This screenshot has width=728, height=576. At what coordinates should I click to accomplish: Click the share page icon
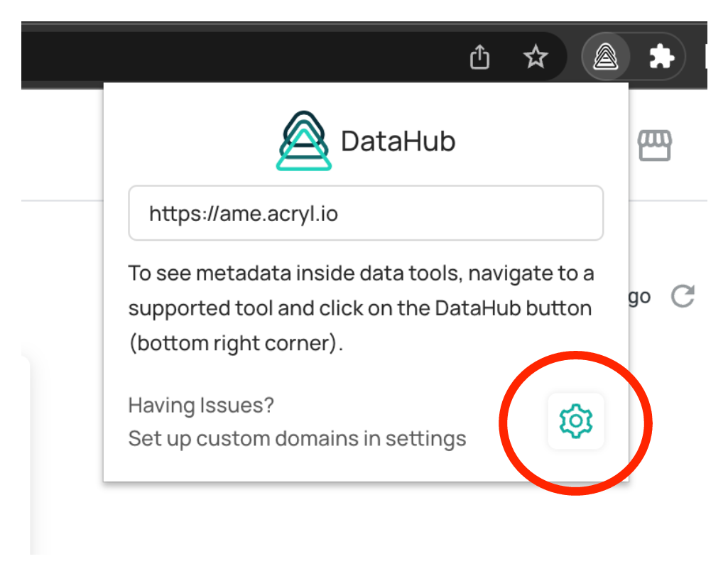tap(480, 57)
